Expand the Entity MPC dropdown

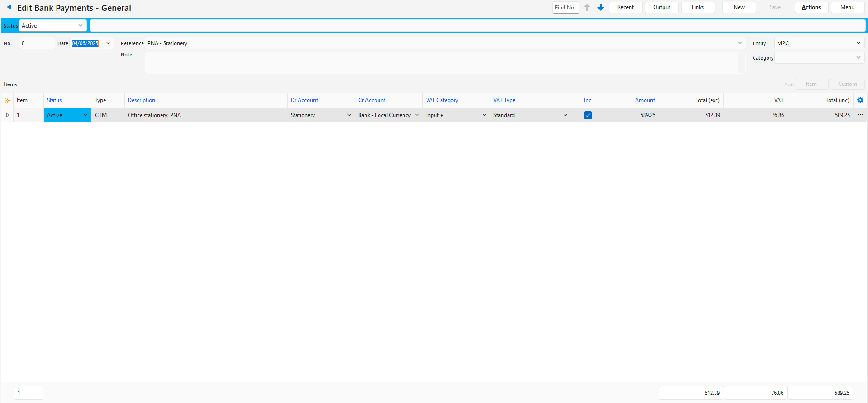click(858, 43)
